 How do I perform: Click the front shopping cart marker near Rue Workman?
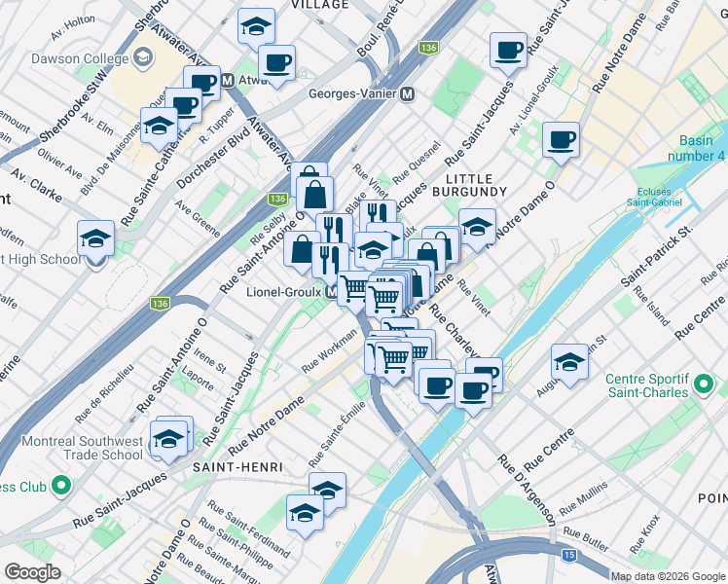394,361
